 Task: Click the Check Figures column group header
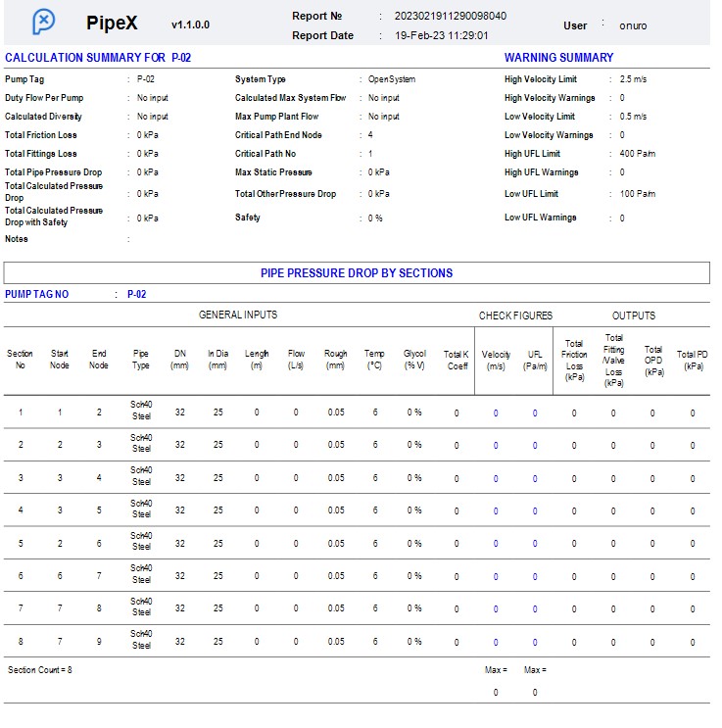point(515,315)
